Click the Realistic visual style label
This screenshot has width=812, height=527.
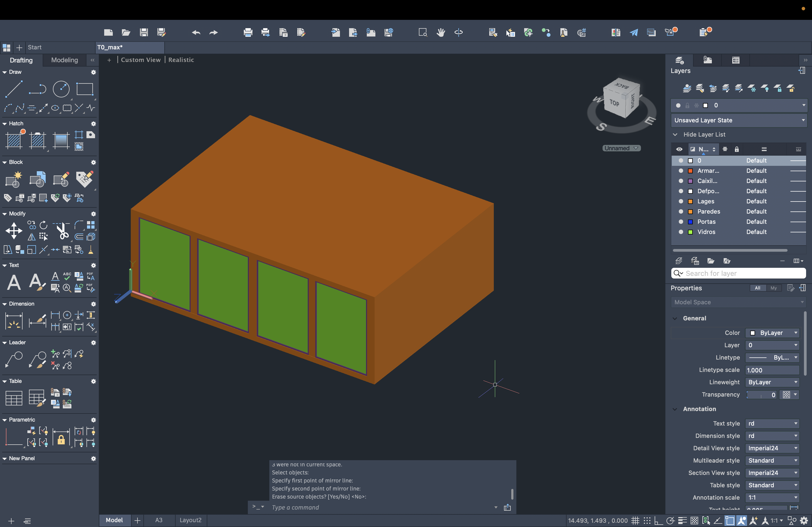tap(181, 60)
